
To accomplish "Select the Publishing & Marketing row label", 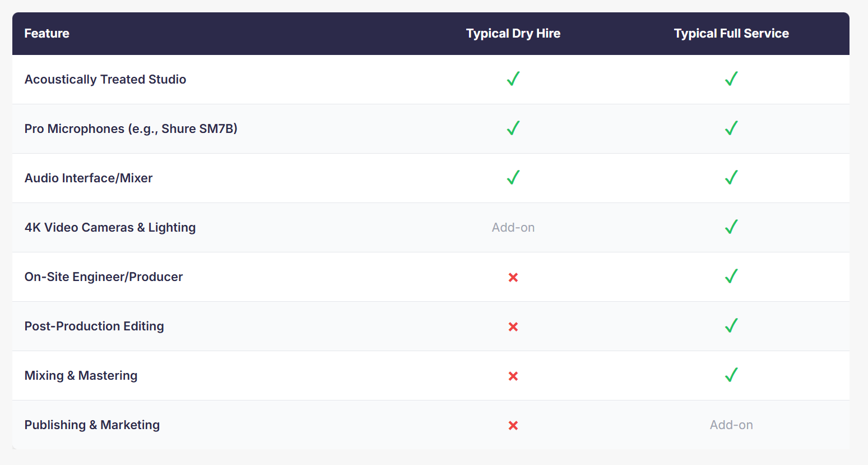I will (92, 425).
